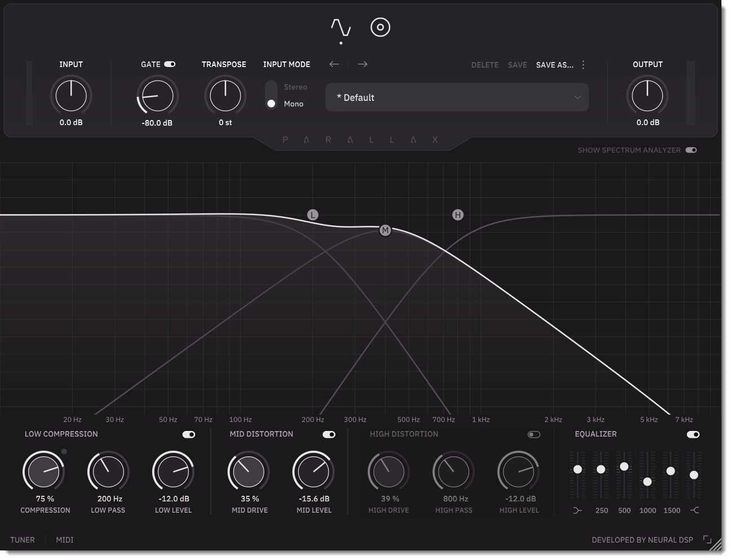Click the Save preset button
This screenshot has height=560, width=731.
pos(517,65)
